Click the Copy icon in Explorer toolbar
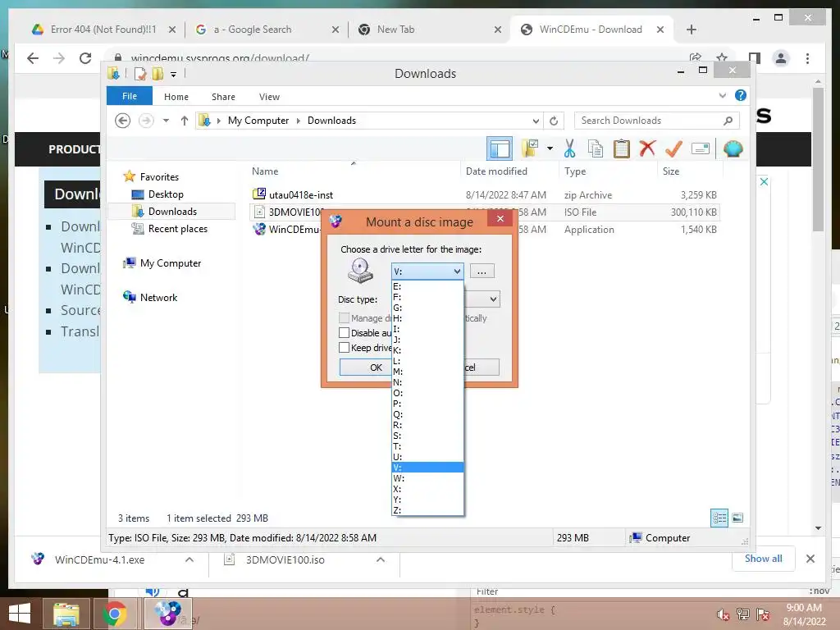Viewport: 840px width, 630px height. [x=596, y=148]
